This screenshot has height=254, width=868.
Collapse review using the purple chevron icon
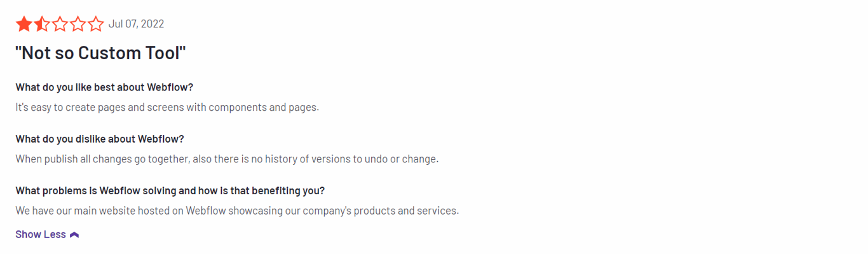coord(74,235)
